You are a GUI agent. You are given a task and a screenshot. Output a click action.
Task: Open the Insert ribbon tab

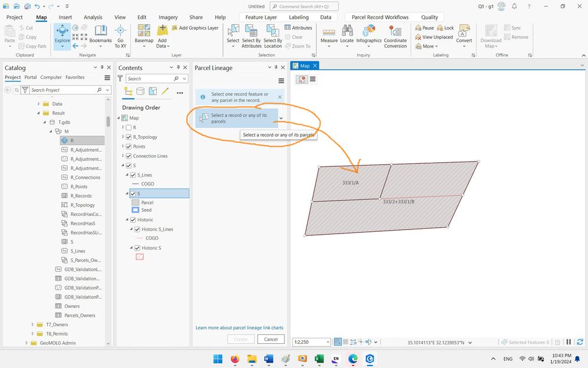tap(65, 17)
